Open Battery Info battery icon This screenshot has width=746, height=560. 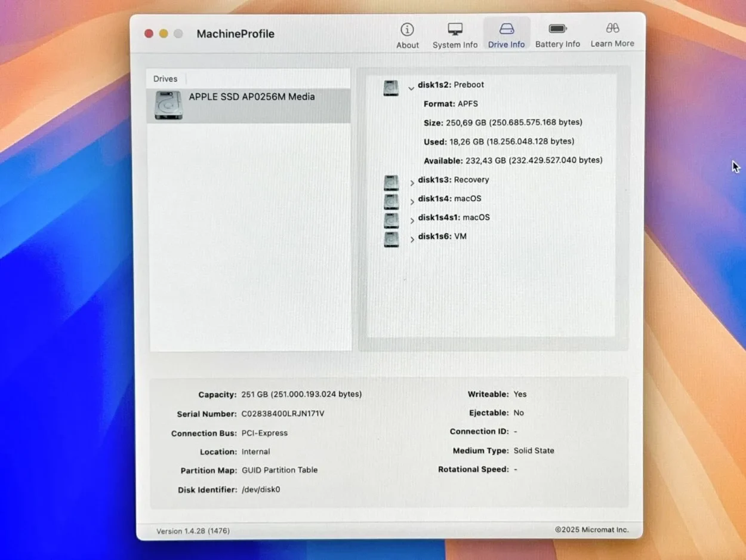click(557, 29)
